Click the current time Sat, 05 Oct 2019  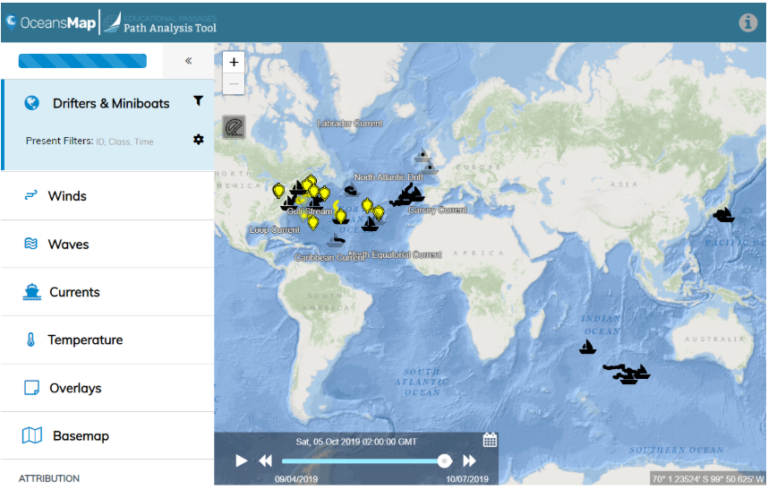click(356, 441)
